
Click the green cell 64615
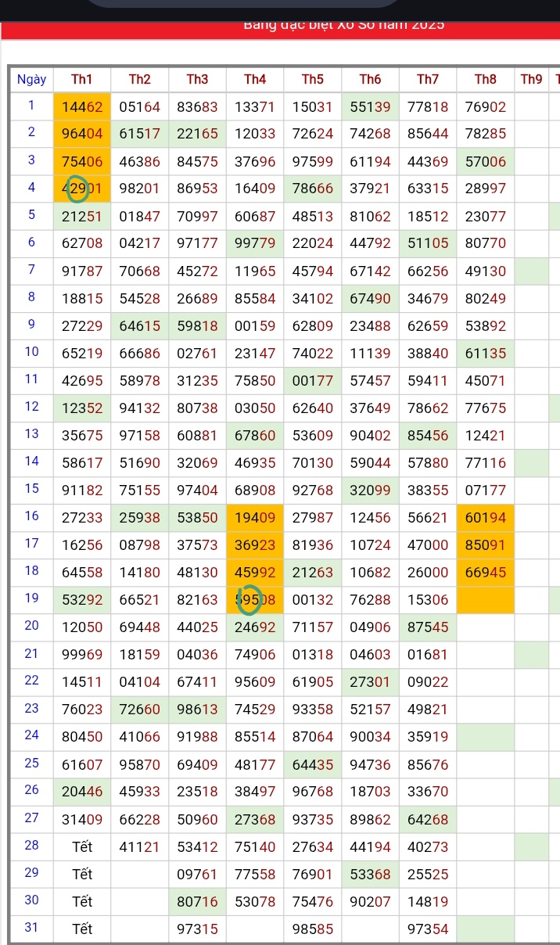click(x=139, y=325)
